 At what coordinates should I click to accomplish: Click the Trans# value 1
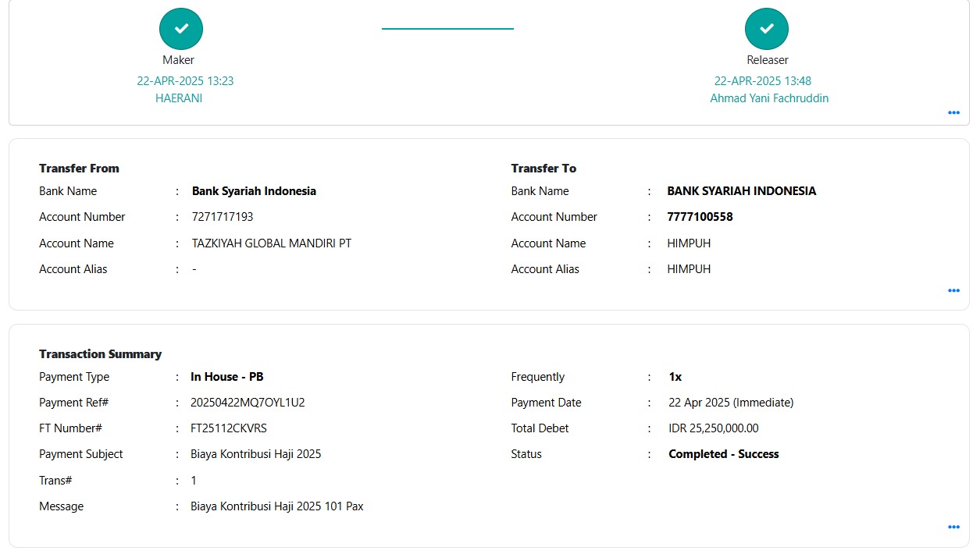[x=194, y=481]
